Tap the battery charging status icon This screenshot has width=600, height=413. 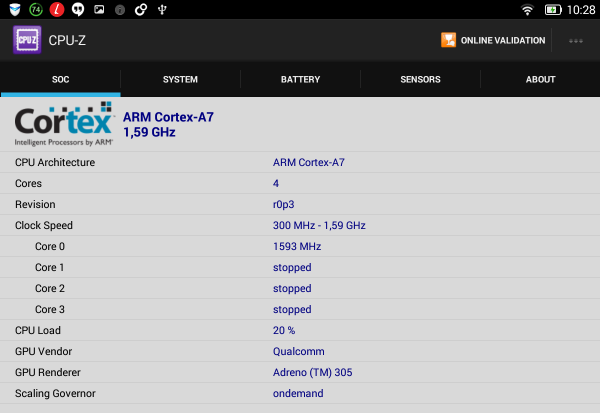click(553, 10)
